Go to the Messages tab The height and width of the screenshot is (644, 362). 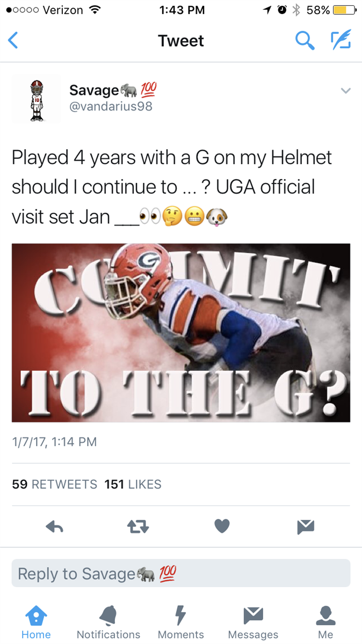point(253,623)
